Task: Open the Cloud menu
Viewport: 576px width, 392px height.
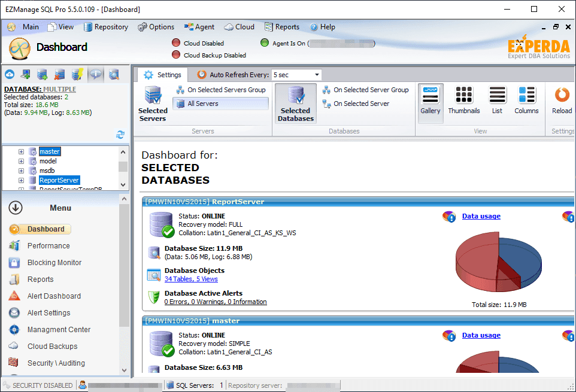Action: tap(240, 27)
